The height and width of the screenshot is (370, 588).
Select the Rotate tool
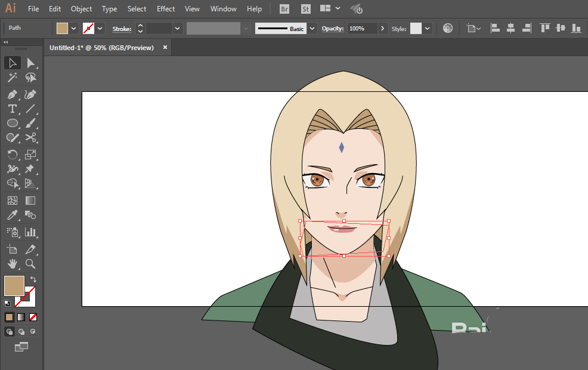click(13, 155)
